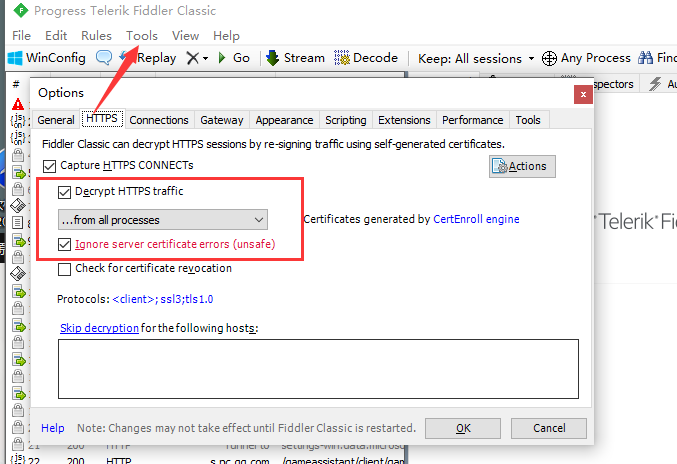Confirm options with the OK button
677x464 pixels.
(463, 428)
